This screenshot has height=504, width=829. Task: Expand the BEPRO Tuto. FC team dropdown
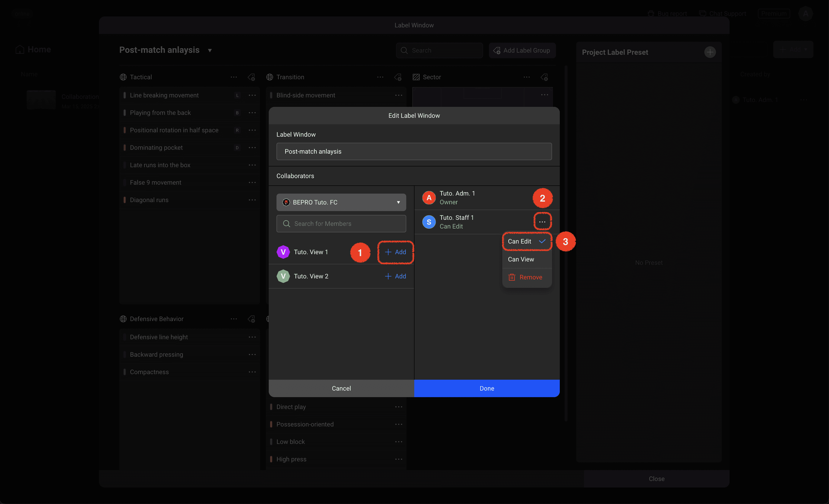tap(341, 202)
